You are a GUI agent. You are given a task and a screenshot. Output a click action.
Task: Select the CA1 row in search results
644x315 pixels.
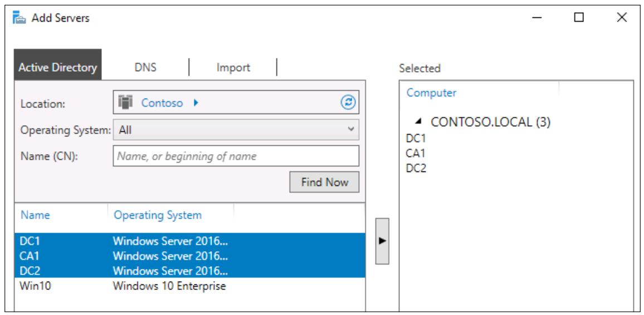tap(190, 256)
